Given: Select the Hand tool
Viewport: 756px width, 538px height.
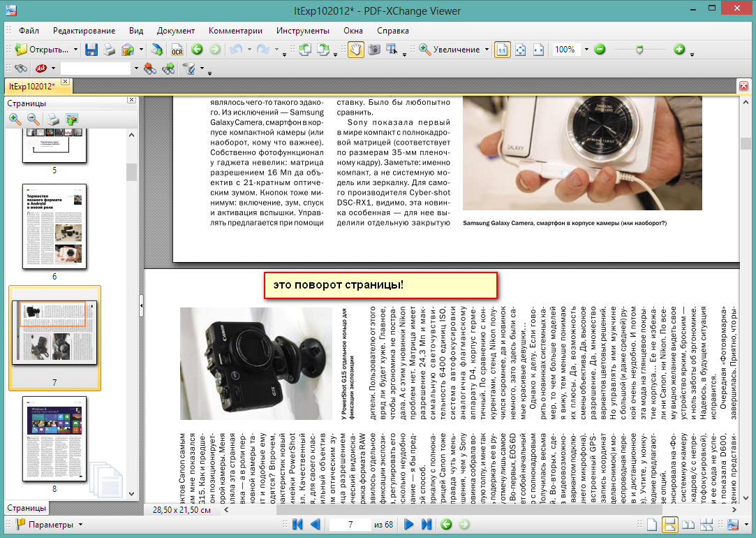Looking at the screenshot, I should (355, 50).
